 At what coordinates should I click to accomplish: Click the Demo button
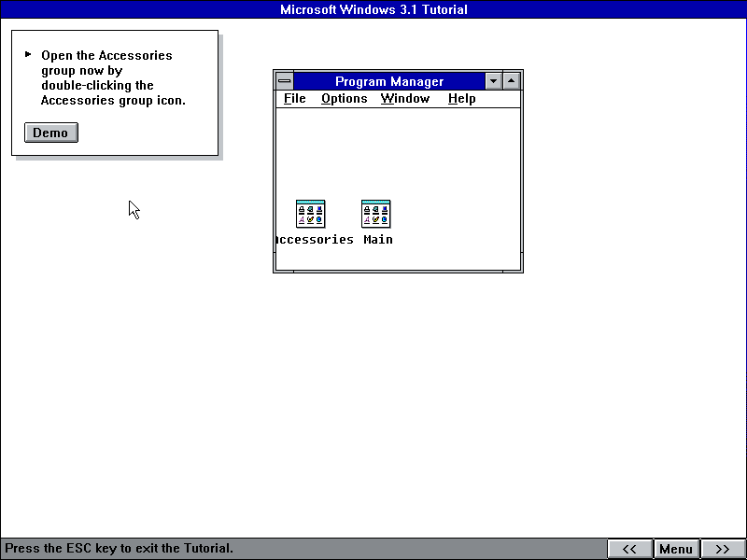coord(51,133)
